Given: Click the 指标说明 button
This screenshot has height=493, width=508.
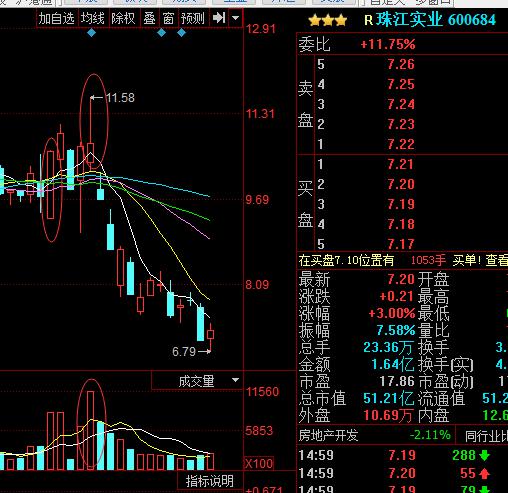Looking at the screenshot, I should coord(210,481).
